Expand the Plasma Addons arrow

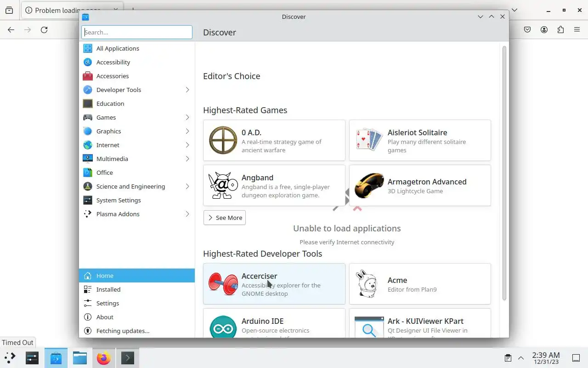point(187,214)
